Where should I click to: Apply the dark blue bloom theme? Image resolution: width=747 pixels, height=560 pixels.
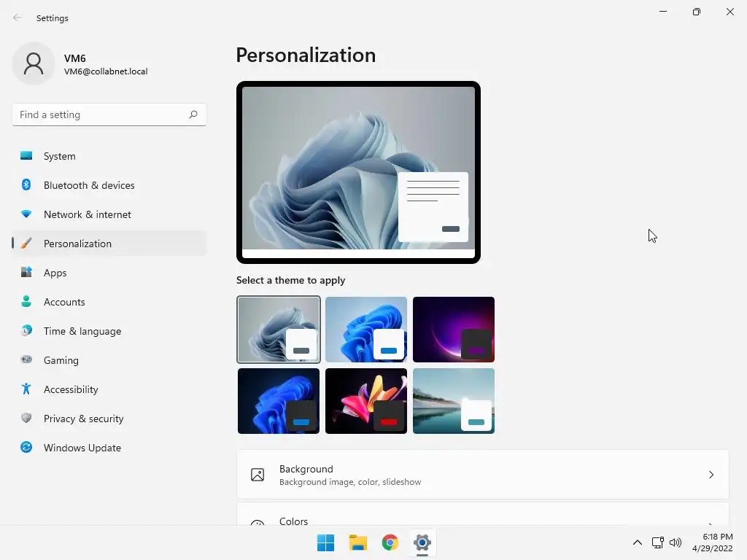point(279,401)
